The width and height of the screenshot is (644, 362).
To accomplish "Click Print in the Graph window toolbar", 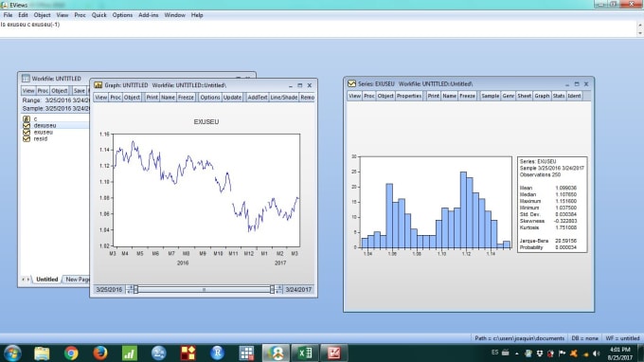I will tap(152, 98).
